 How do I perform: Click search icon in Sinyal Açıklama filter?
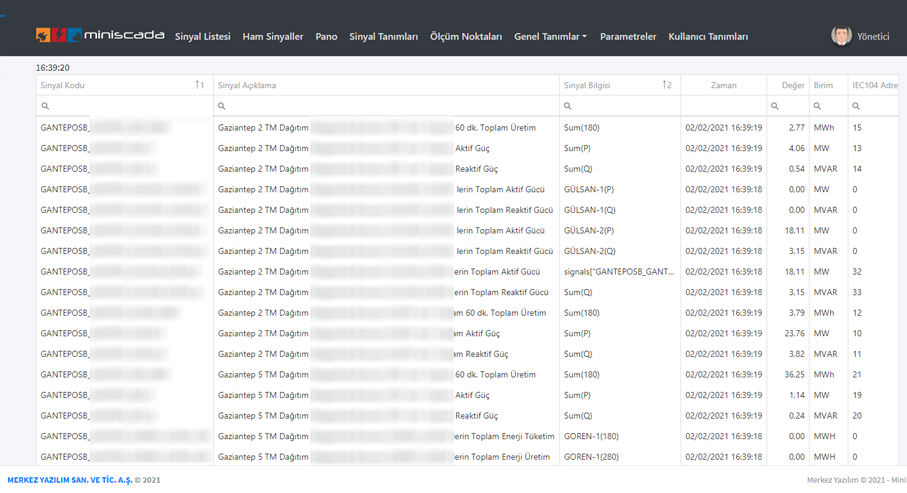tap(222, 106)
